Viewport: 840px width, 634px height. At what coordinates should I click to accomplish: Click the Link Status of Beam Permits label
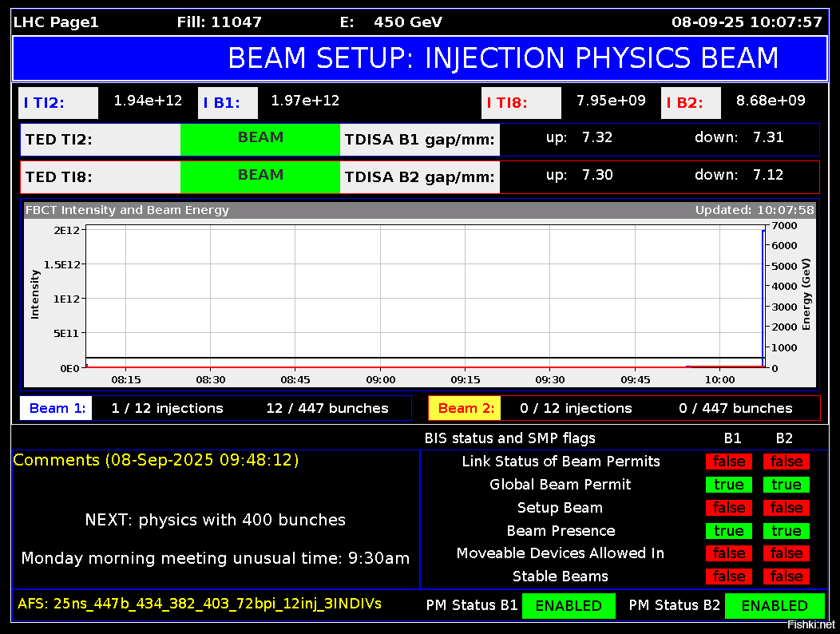pyautogui.click(x=561, y=462)
